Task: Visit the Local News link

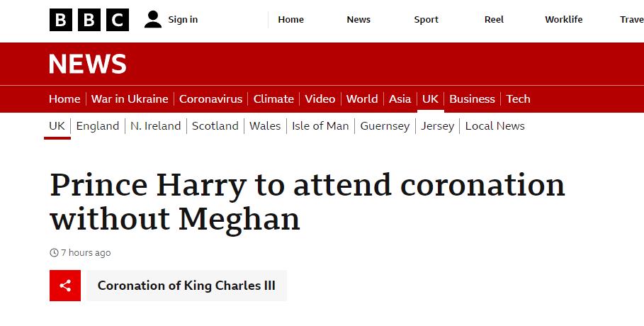Action: [495, 126]
